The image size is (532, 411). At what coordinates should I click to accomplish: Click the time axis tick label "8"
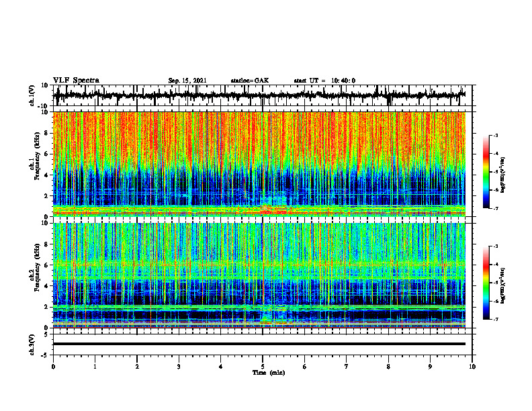click(x=388, y=367)
